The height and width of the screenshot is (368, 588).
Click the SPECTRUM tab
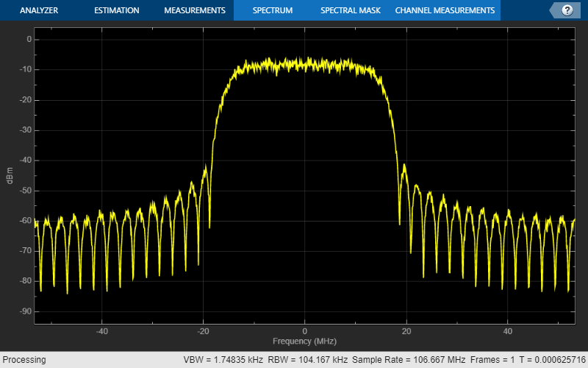[x=273, y=10]
